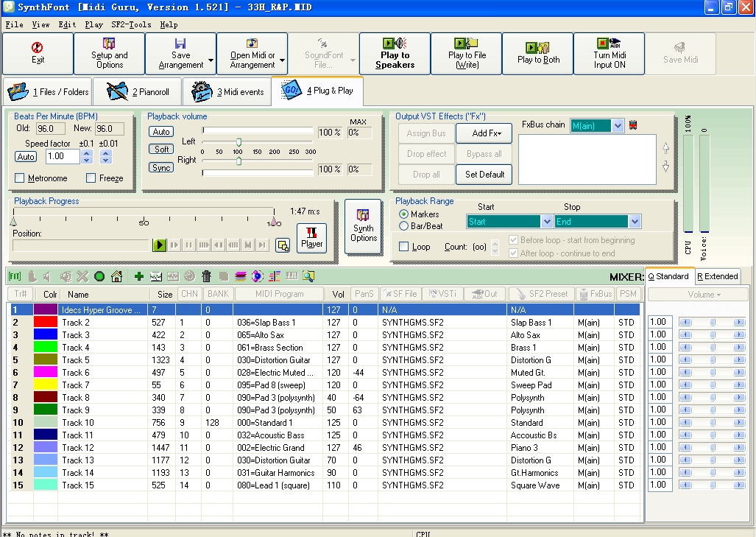Image resolution: width=756 pixels, height=537 pixels.
Task: Open the SF2-Tools menu
Action: pos(131,24)
